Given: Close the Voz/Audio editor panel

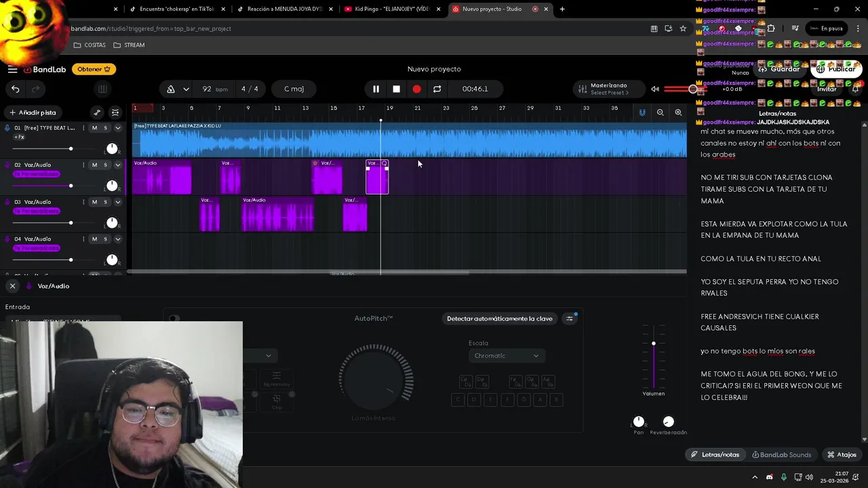Looking at the screenshot, I should 12,286.
